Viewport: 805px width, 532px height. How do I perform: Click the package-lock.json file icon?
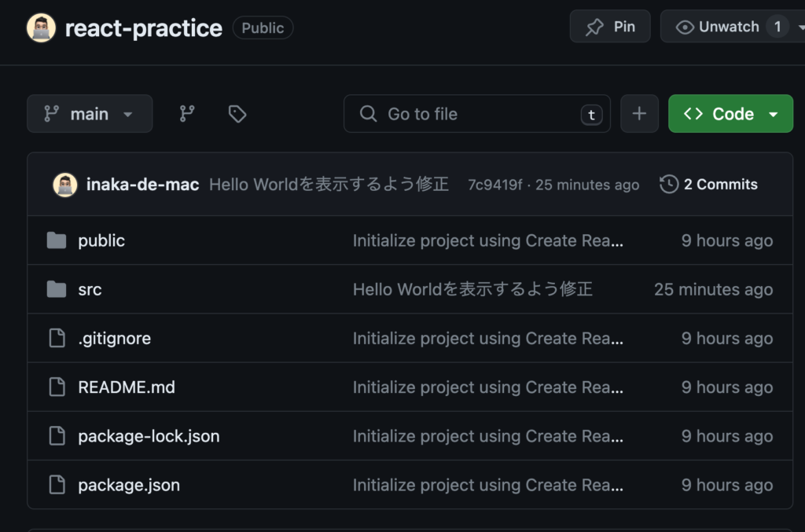point(57,435)
